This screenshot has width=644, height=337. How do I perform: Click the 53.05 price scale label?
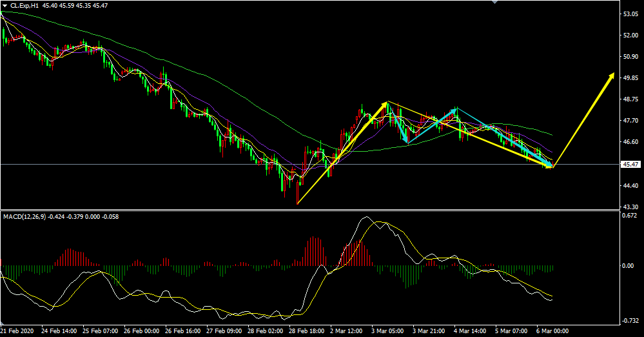(x=630, y=14)
